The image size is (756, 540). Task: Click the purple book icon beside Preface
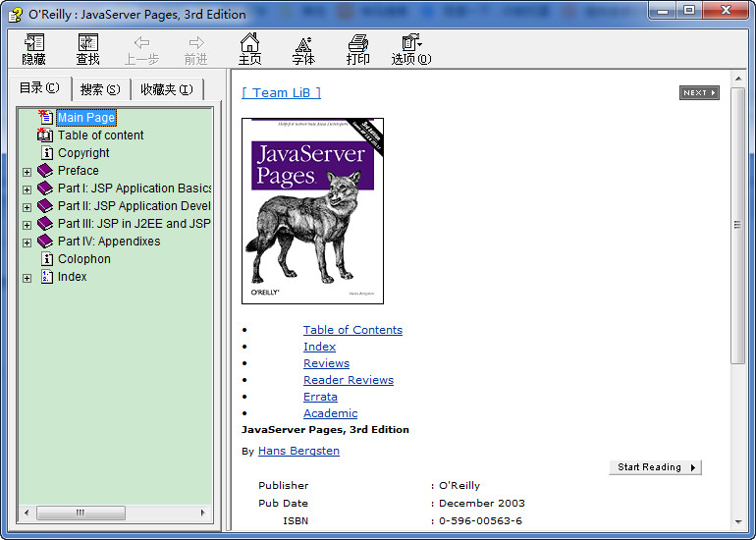tap(45, 170)
